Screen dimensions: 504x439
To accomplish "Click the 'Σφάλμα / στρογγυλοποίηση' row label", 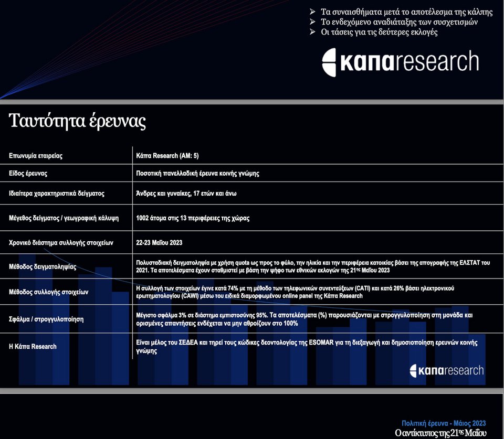I will 46,319.
